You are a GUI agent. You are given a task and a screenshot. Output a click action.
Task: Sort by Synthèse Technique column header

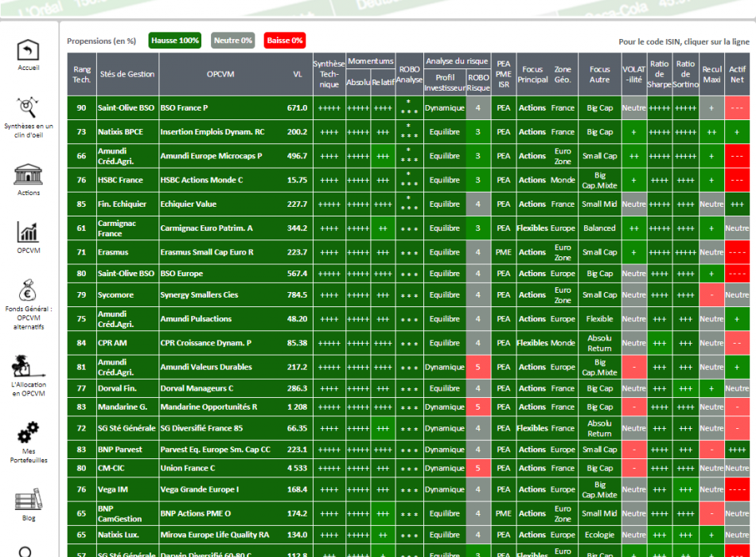point(329,74)
